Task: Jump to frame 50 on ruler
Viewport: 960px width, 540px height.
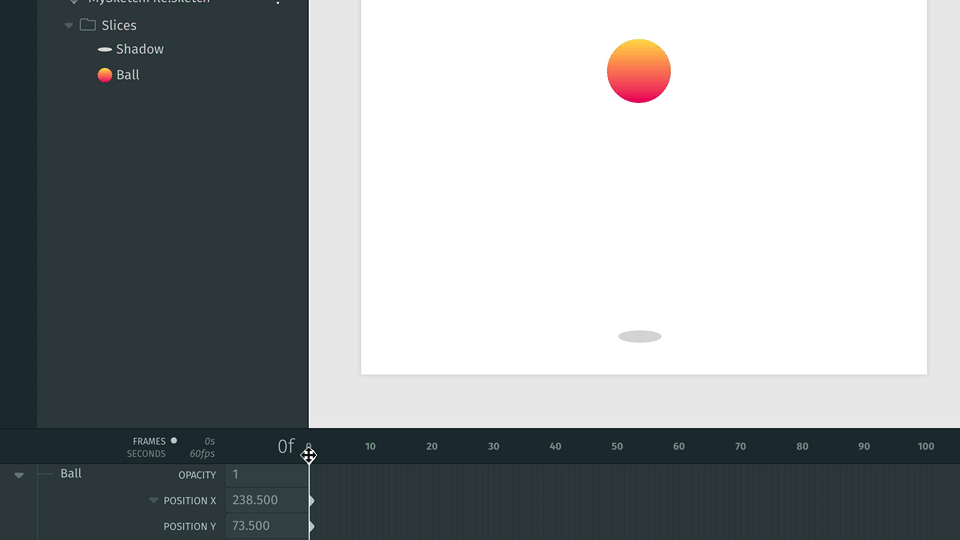Action: [617, 446]
